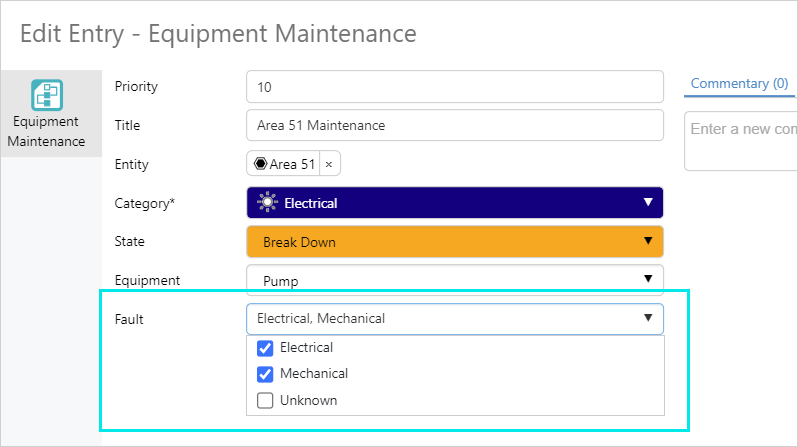Click the Electrical category sun icon
798x447 pixels.
267,203
